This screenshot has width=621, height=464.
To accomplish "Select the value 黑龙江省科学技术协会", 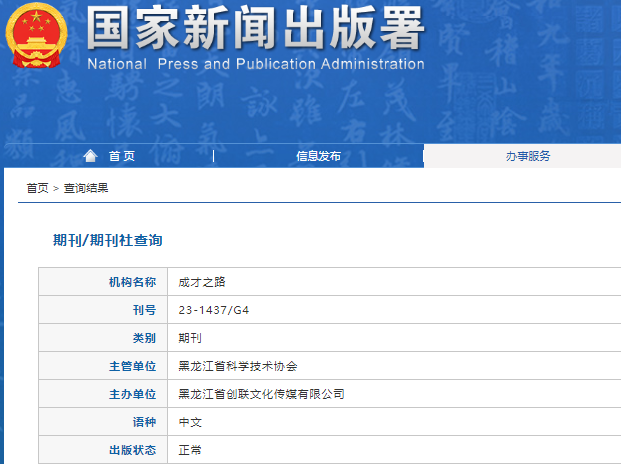I will click(238, 366).
